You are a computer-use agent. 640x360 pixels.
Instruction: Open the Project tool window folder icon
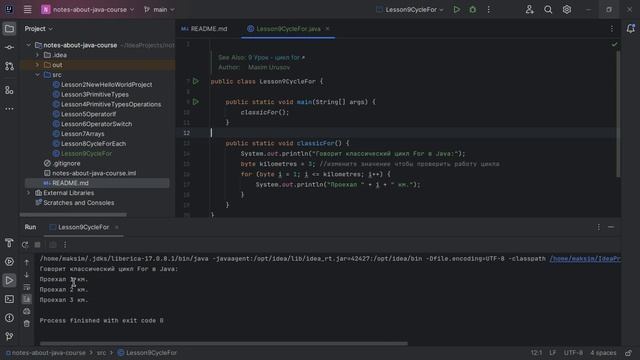pyautogui.click(x=9, y=29)
